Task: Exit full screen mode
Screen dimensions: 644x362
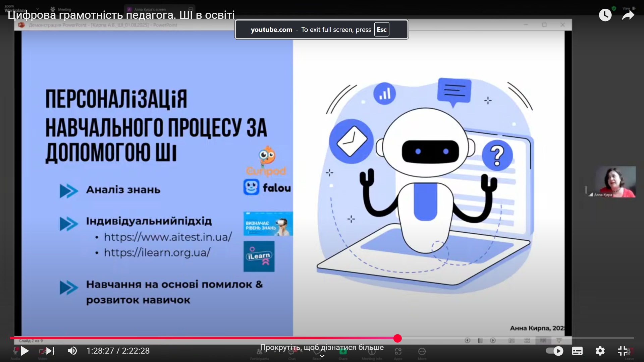Action: [623, 351]
